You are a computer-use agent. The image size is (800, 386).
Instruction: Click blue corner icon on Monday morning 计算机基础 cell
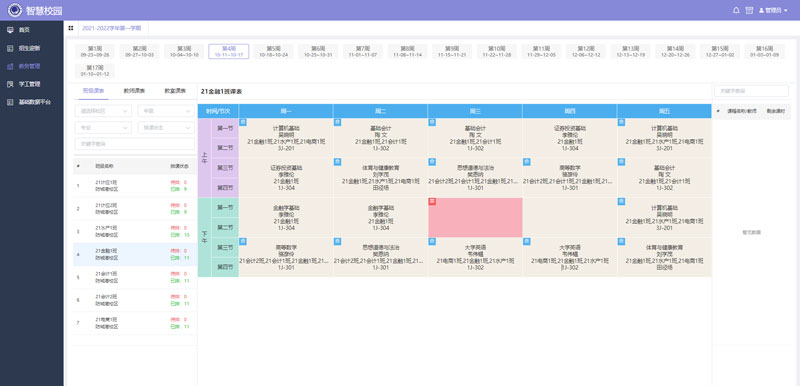(x=243, y=122)
